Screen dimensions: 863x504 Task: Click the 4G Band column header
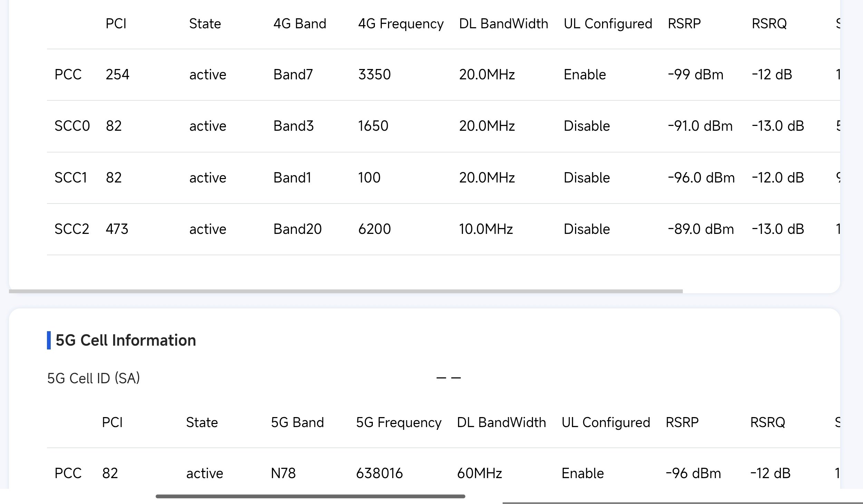point(300,24)
